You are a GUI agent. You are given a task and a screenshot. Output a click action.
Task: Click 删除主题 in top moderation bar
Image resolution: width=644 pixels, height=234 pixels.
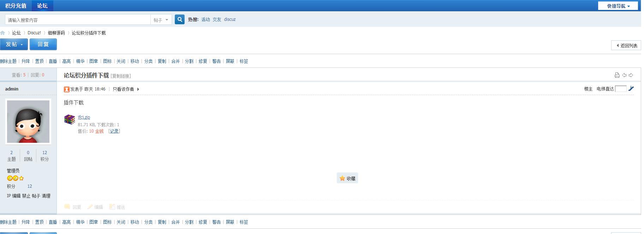[8, 61]
